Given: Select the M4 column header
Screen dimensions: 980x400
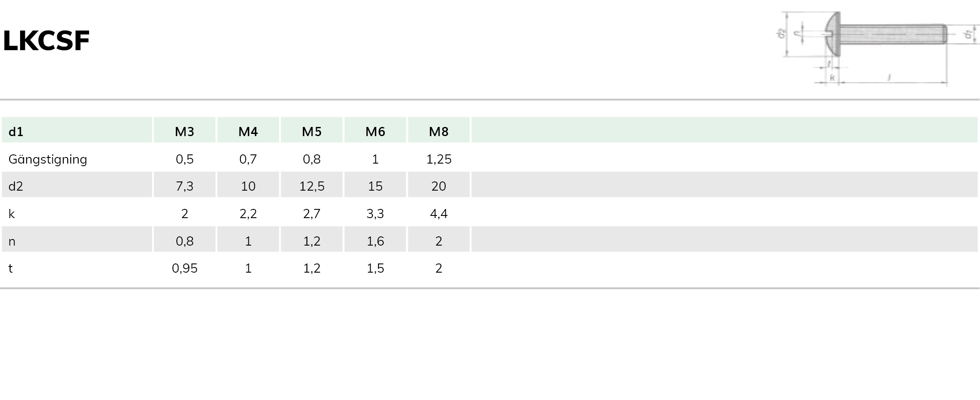Looking at the screenshot, I should point(248,131).
